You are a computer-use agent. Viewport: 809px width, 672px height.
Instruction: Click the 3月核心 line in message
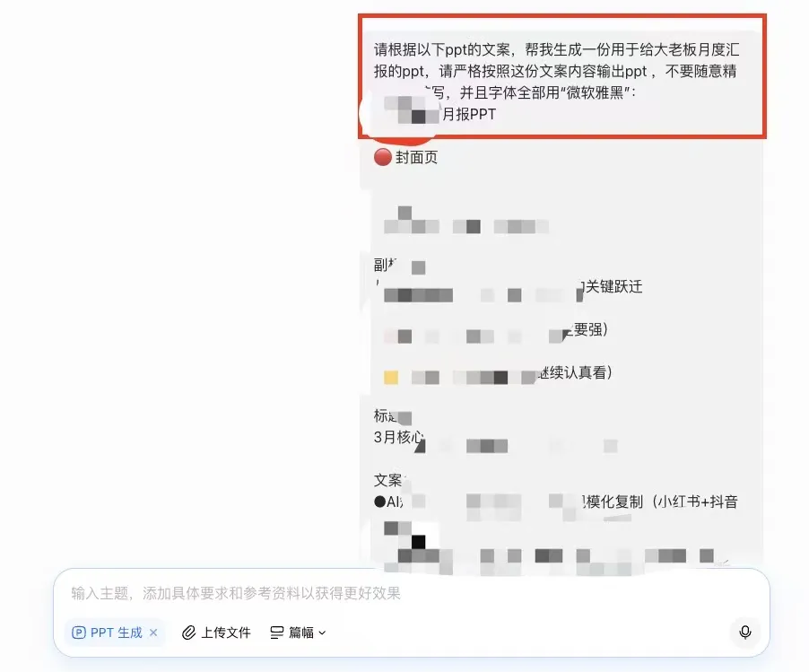399,437
